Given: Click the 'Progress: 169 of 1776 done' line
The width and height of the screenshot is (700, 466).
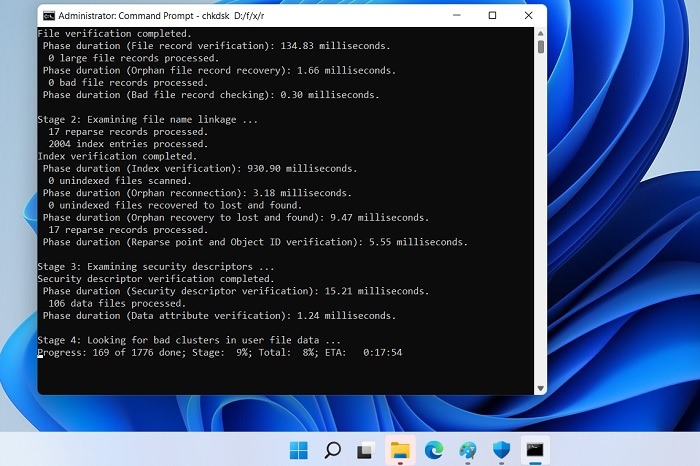Looking at the screenshot, I should (x=220, y=352).
